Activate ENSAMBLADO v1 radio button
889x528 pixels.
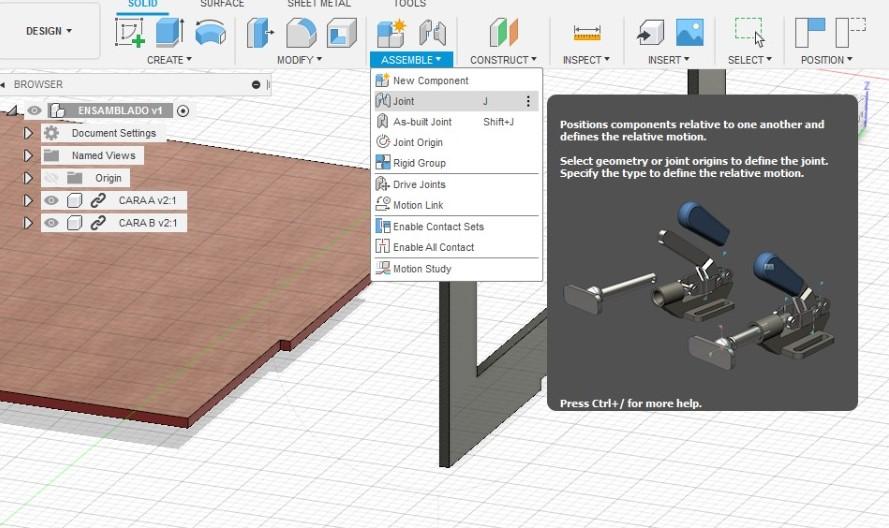click(x=183, y=111)
